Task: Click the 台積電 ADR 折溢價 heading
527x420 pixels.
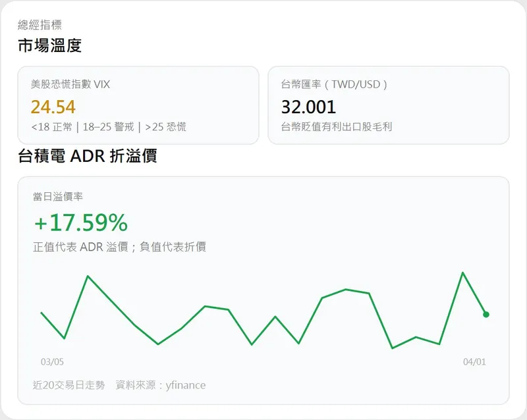Action: 88,156
